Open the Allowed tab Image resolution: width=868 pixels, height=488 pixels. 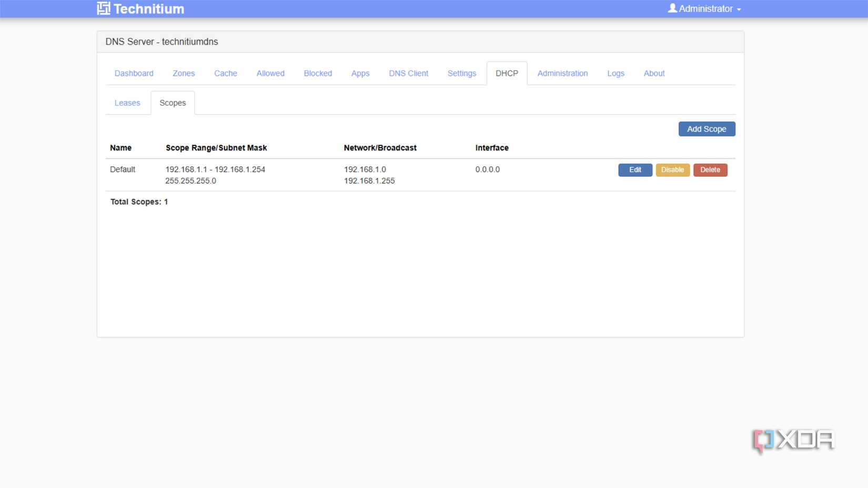pyautogui.click(x=270, y=73)
